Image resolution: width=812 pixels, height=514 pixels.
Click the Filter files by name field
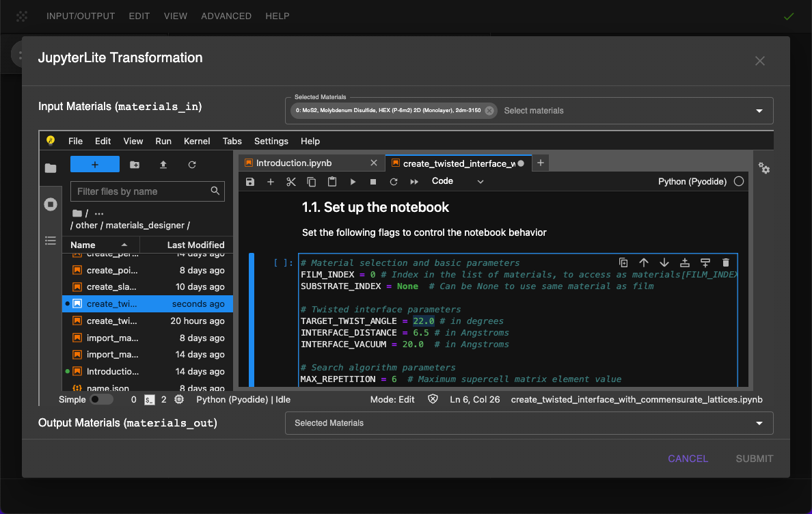click(x=140, y=191)
